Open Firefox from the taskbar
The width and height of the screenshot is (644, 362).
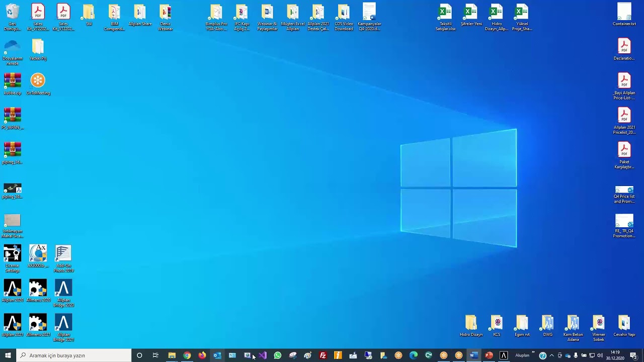(202, 355)
